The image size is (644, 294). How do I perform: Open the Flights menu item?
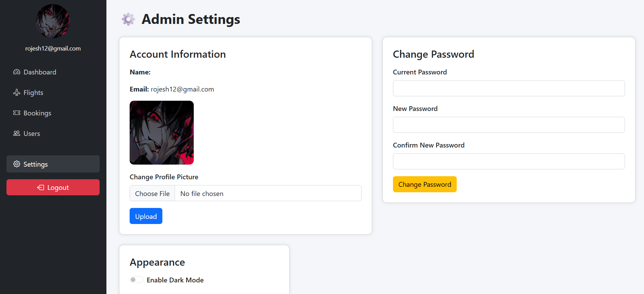33,93
